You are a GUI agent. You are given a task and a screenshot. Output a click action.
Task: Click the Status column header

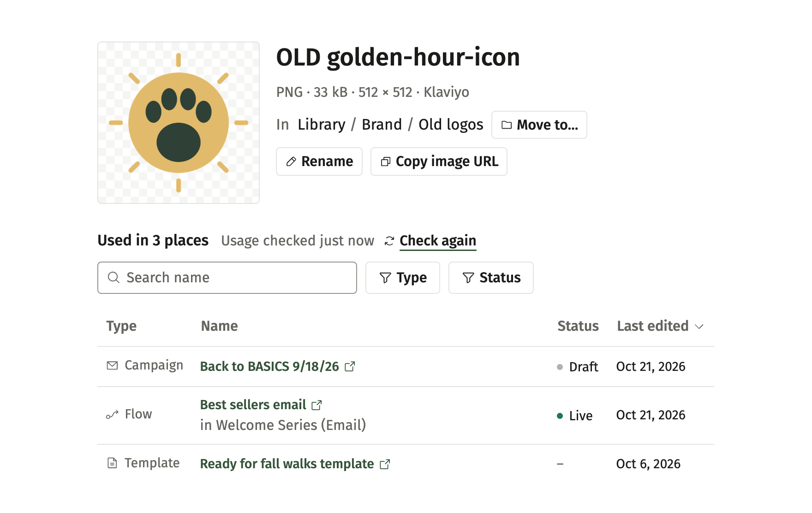[578, 326]
